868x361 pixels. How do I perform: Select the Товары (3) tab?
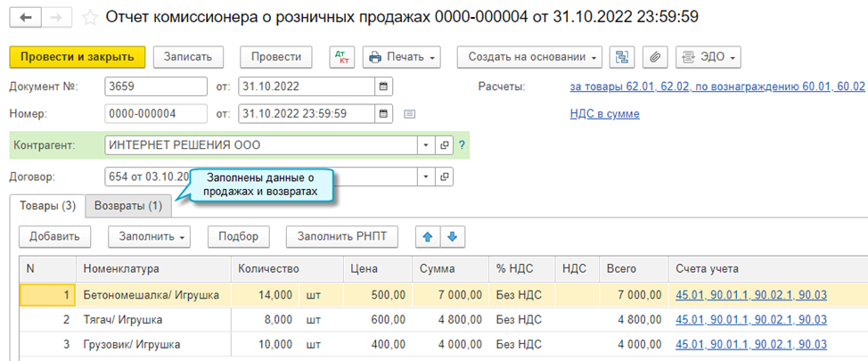tap(48, 206)
